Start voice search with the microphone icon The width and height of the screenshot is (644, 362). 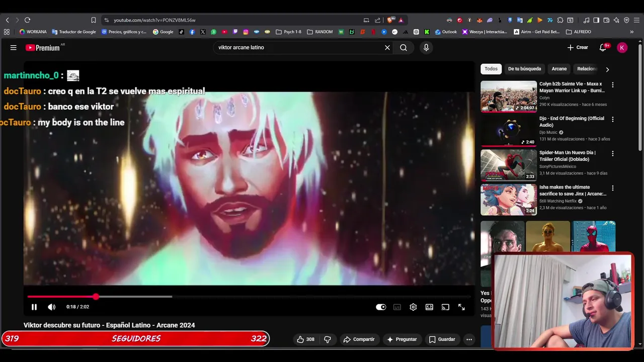tap(426, 47)
